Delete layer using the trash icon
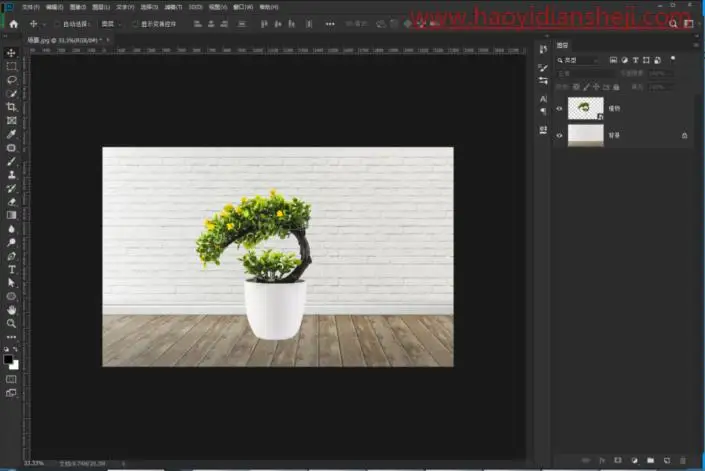 683,460
